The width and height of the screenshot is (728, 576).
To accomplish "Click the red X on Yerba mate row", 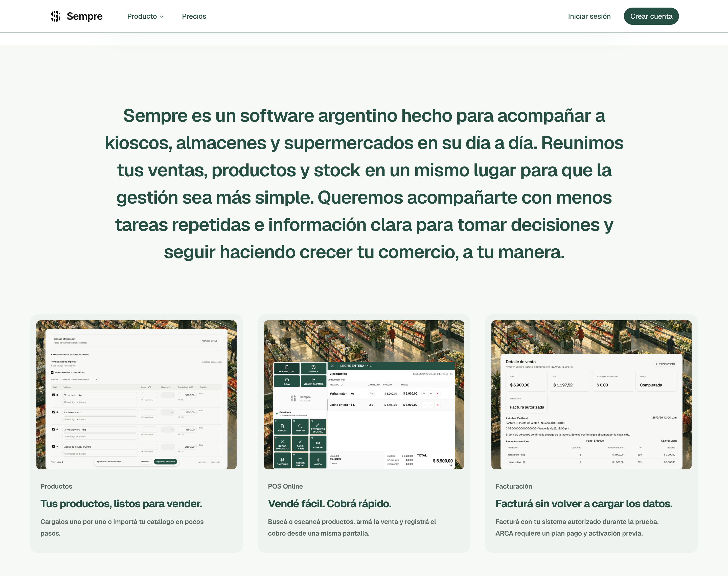I will click(x=438, y=394).
